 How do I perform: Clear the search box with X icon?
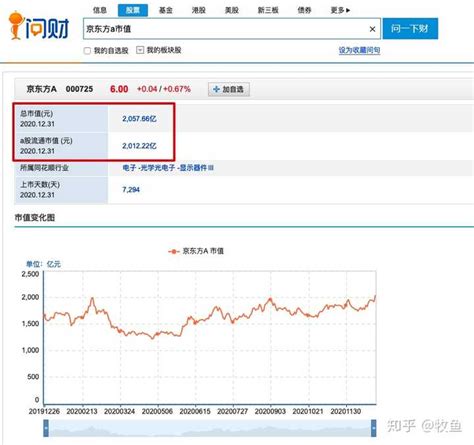pos(372,29)
